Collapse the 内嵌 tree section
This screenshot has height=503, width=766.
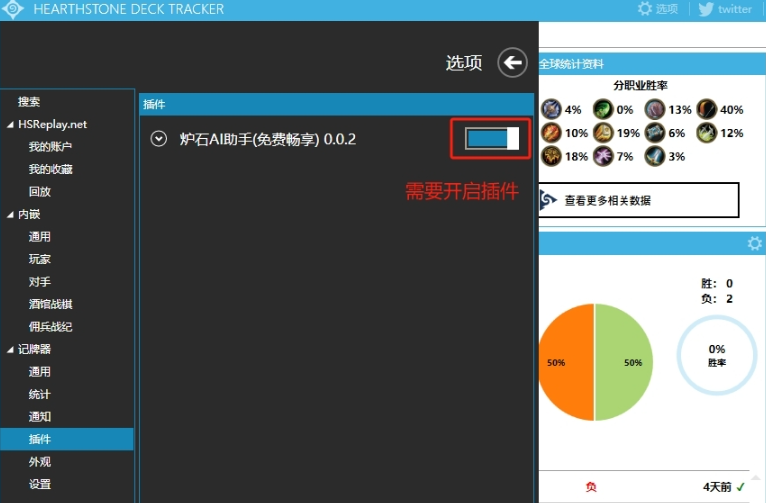10,215
